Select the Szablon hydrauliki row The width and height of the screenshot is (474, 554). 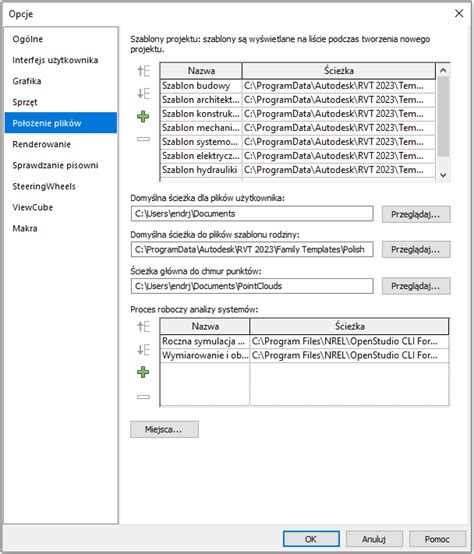[297, 170]
